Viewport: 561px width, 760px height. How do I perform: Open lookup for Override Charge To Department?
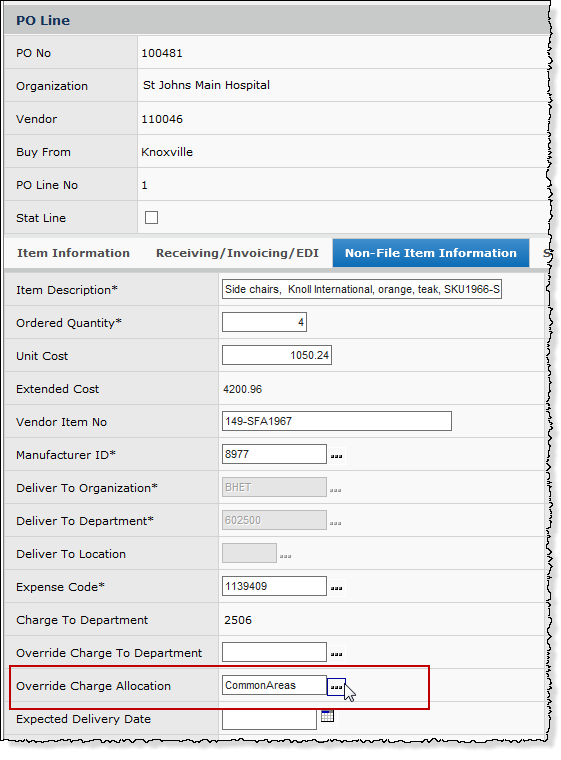(x=337, y=653)
